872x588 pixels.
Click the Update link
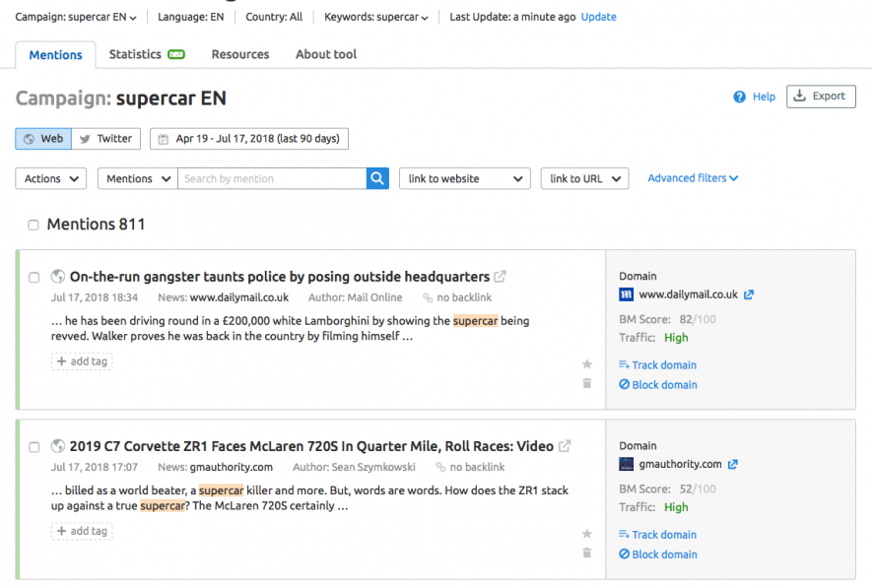tap(598, 17)
